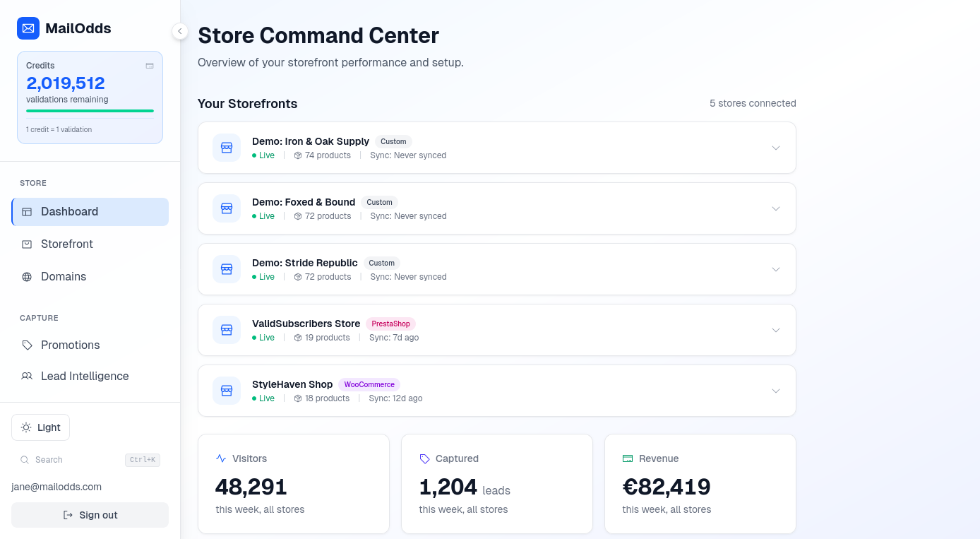Select the Promotions tag icon

(27, 345)
